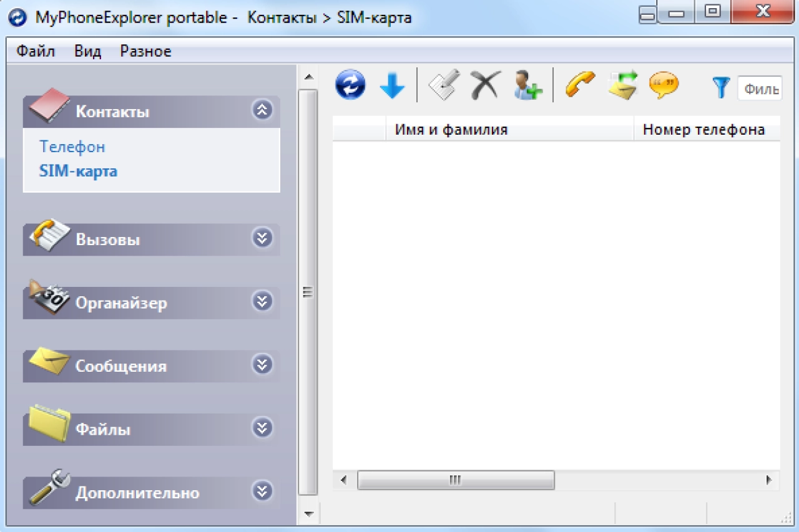Expand the Сообщения section chevron
This screenshot has height=532, width=799.
[x=262, y=364]
